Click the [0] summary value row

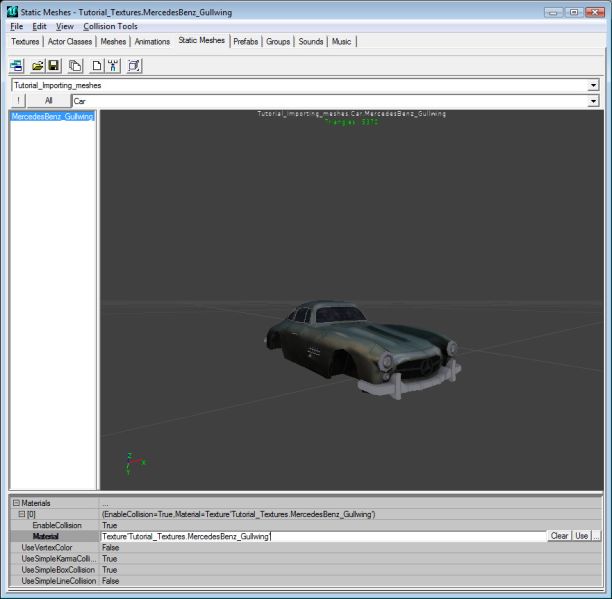click(x=238, y=514)
